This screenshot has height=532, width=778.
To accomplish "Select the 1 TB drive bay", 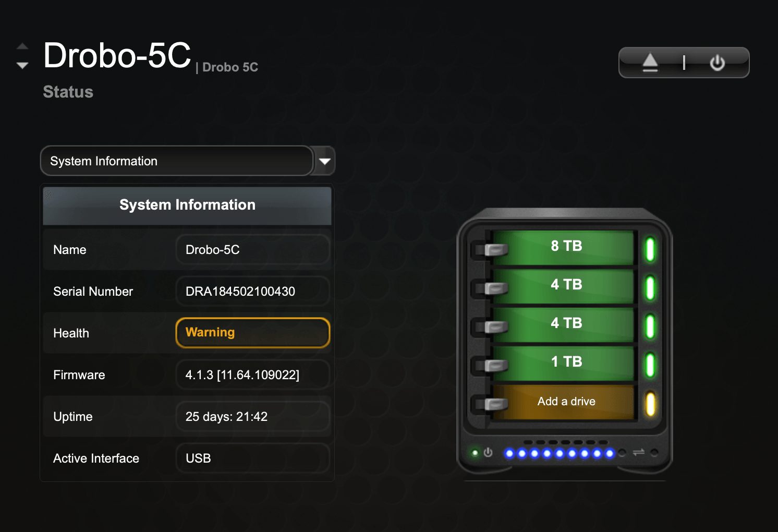I will (566, 362).
